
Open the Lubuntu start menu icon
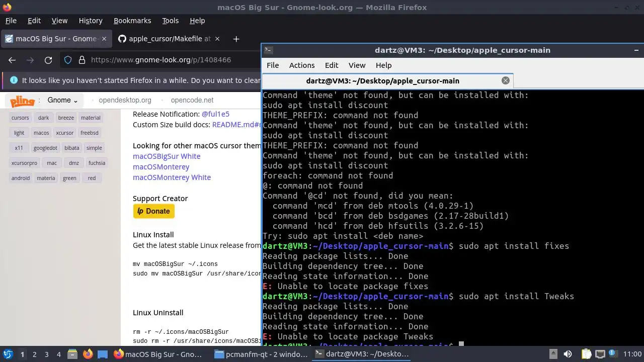[x=8, y=354]
